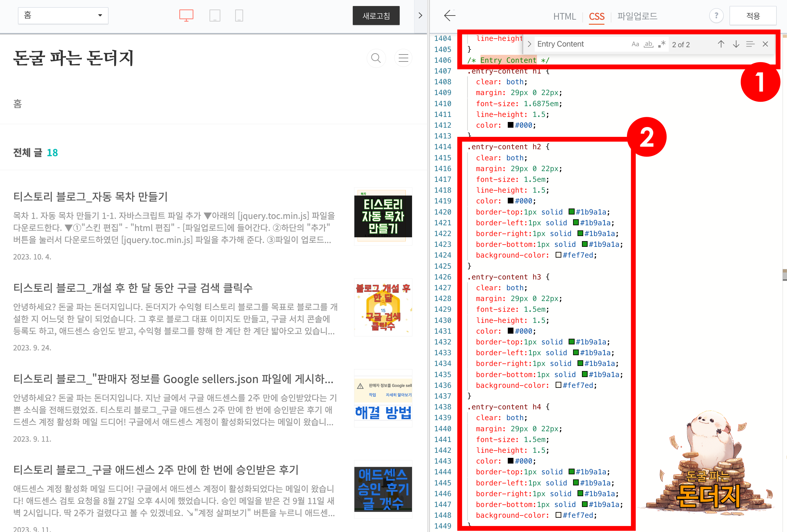The width and height of the screenshot is (787, 532).
Task: Apply changes with the 적용 button
Action: pos(753,15)
